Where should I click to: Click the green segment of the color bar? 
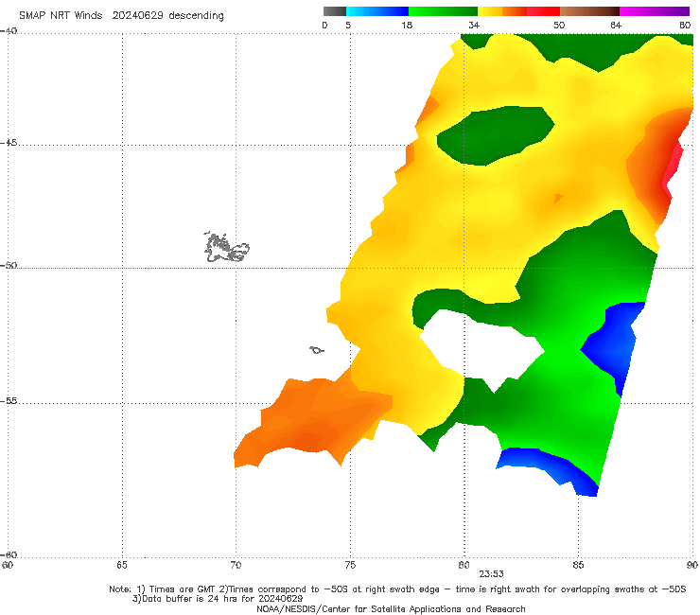(443, 11)
